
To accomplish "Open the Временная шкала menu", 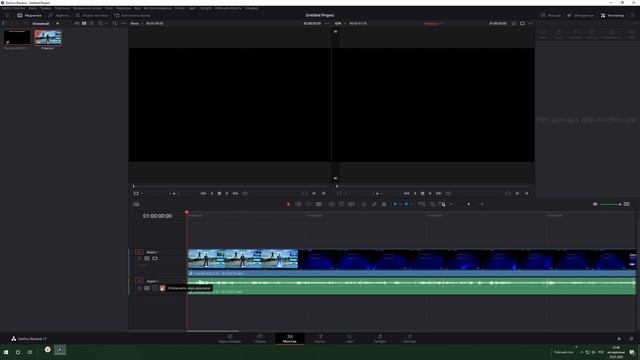I will [x=87, y=8].
